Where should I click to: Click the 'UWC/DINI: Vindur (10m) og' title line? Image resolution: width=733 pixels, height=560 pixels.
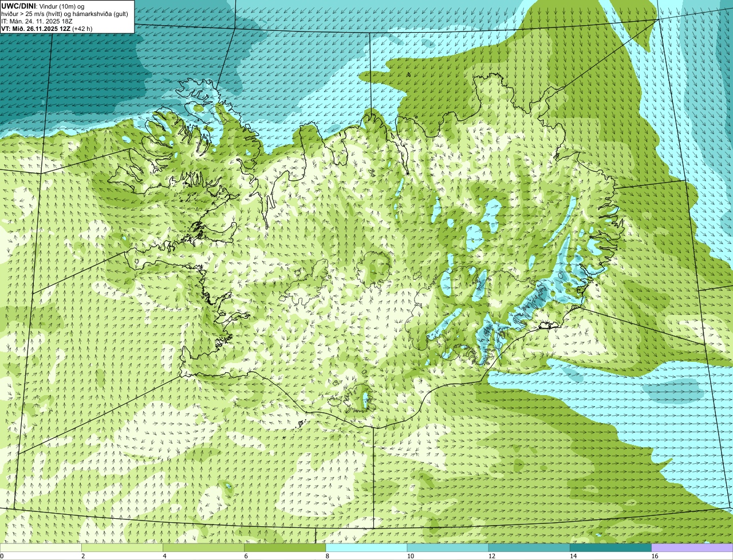(43, 6)
